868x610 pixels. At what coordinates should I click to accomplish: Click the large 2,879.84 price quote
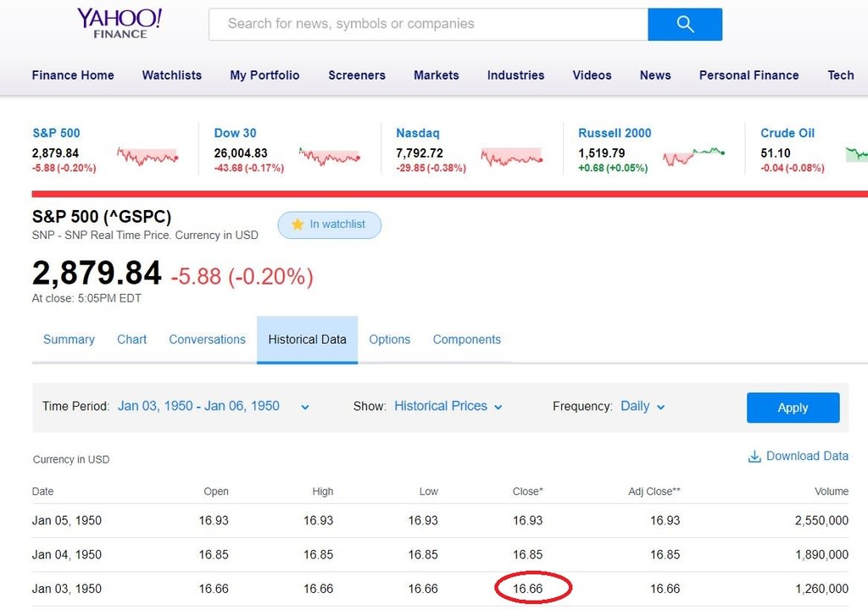(97, 274)
